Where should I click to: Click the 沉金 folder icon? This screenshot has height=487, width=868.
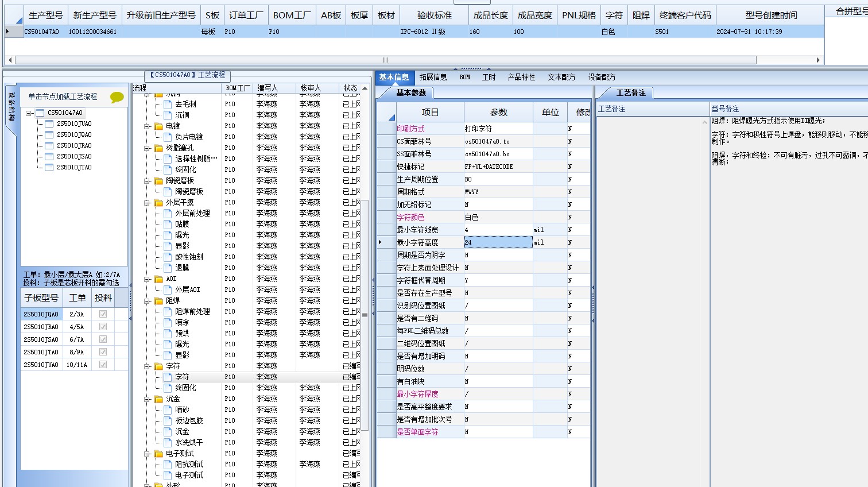tap(159, 399)
